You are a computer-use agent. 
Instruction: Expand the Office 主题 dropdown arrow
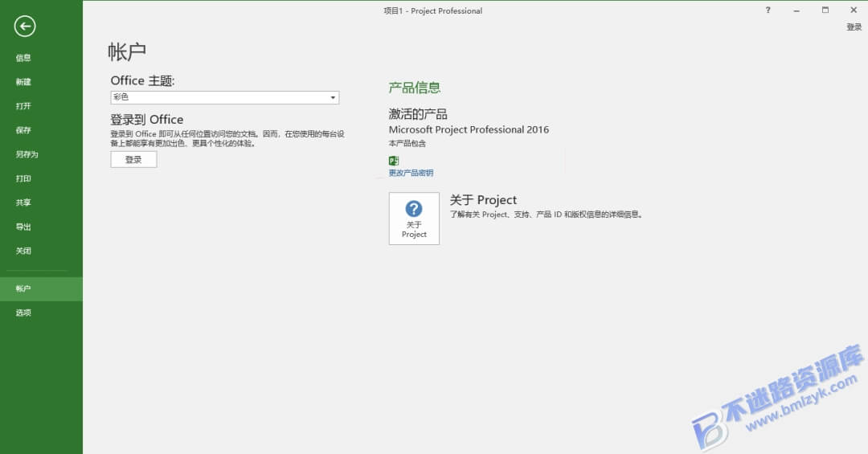click(x=333, y=97)
